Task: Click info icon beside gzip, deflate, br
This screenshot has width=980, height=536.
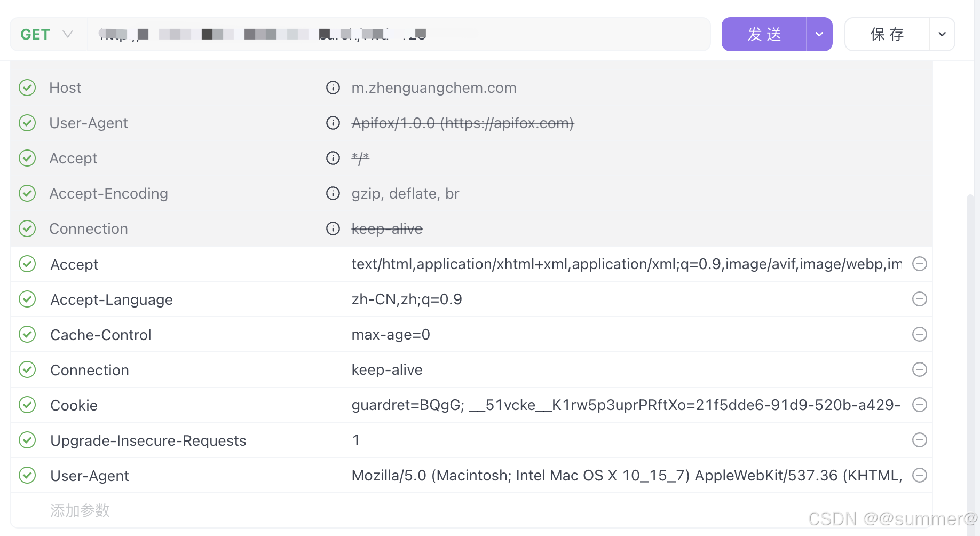Action: click(333, 193)
